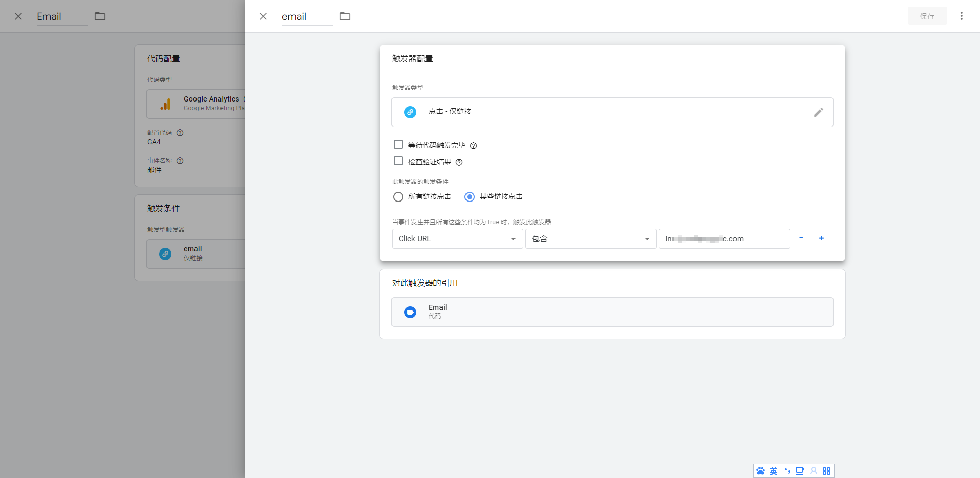
Task: Click the 保存 save button
Action: 927,16
